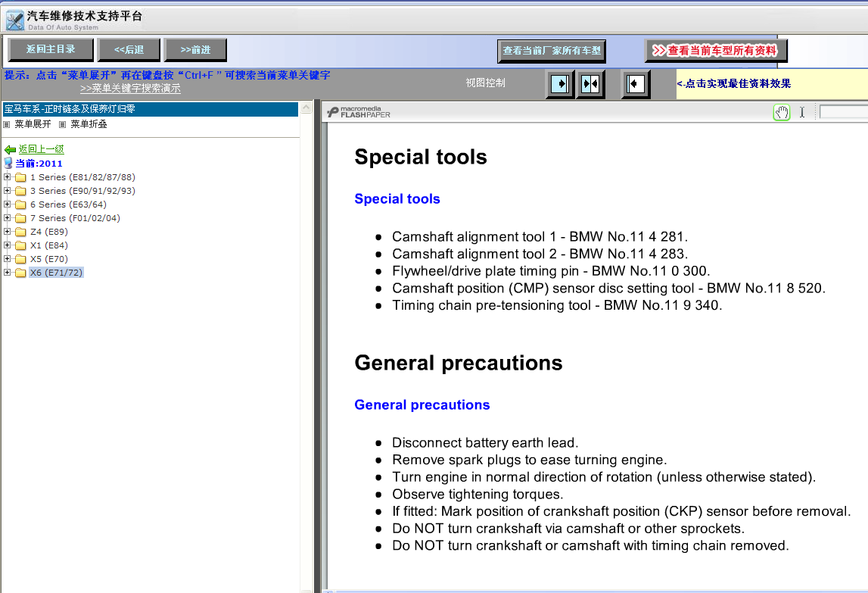The height and width of the screenshot is (593, 868).
Task: Click the split-center view control icon
Action: (x=590, y=84)
